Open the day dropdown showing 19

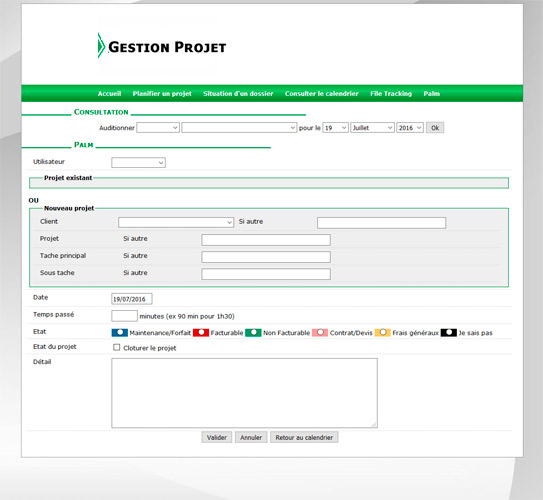pyautogui.click(x=335, y=128)
